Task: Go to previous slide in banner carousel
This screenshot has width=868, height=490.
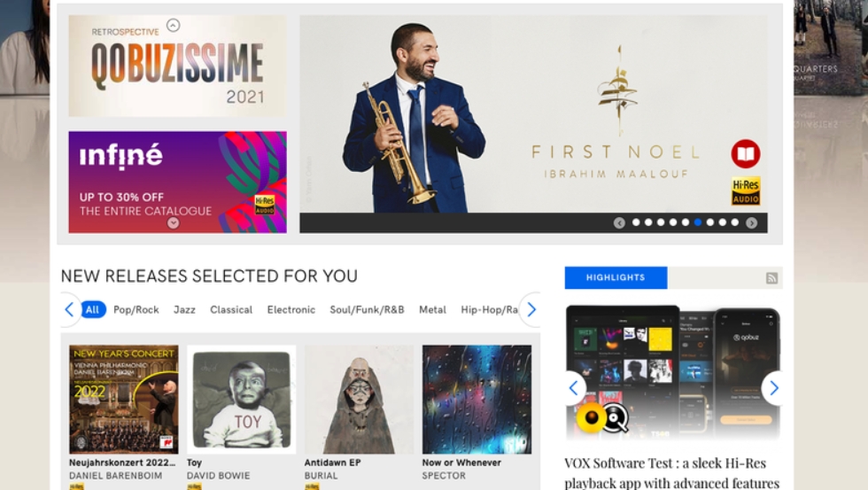Action: pos(619,222)
